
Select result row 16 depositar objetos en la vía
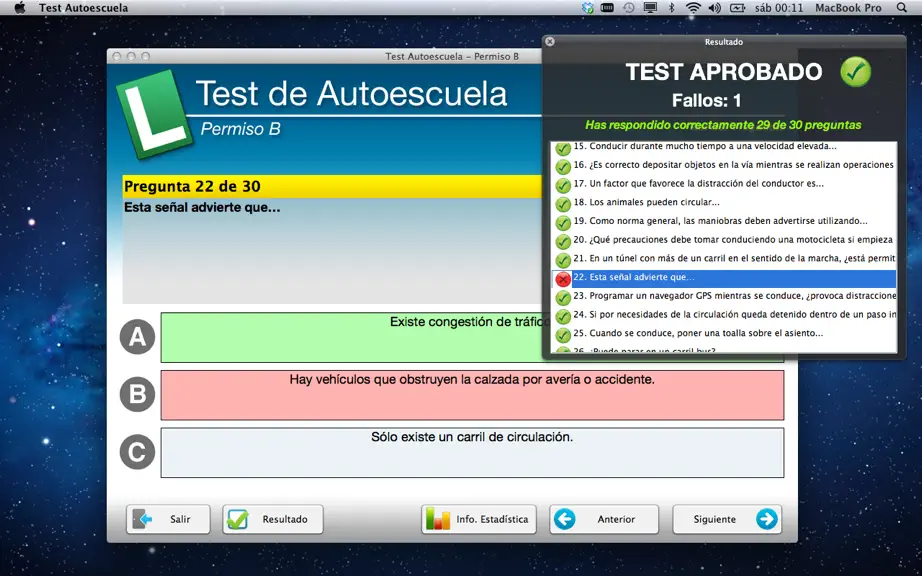(x=724, y=165)
